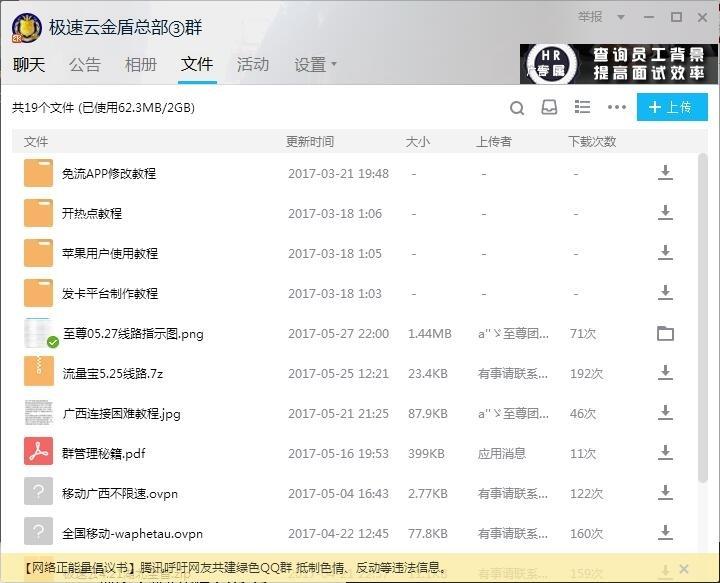The width and height of the screenshot is (720, 583).
Task: Open thumbnail of 广西连接困难教程.jpg
Action: point(39,412)
